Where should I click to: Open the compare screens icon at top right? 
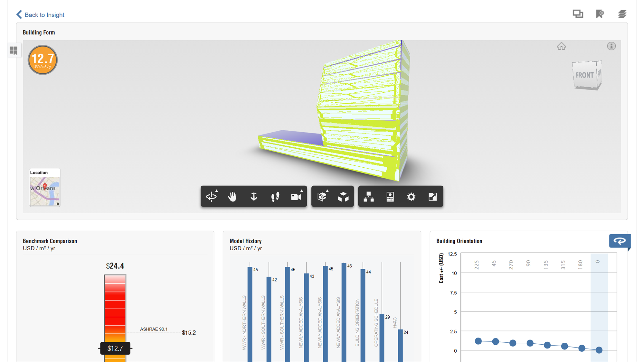point(578,14)
